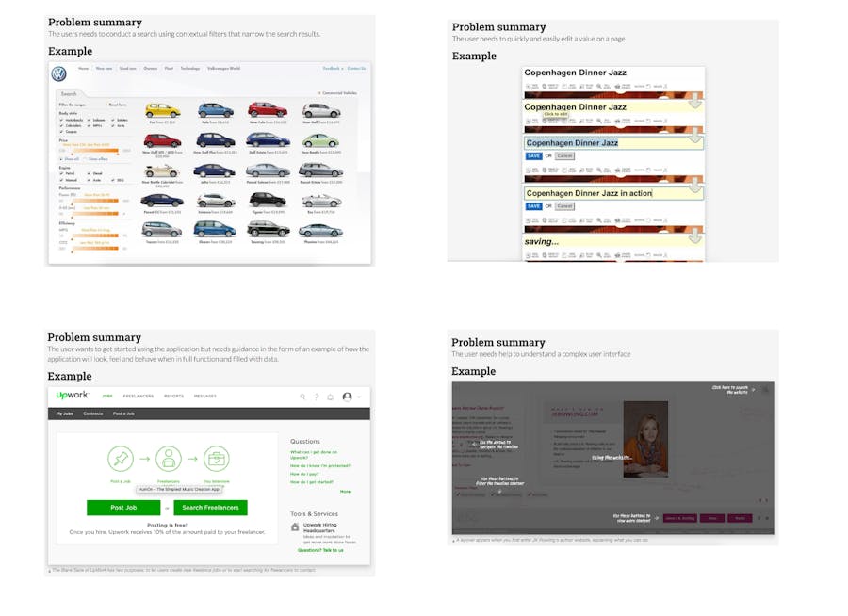848x616 pixels.
Task: Click the house icon under Tools & Services
Action: pos(295,527)
